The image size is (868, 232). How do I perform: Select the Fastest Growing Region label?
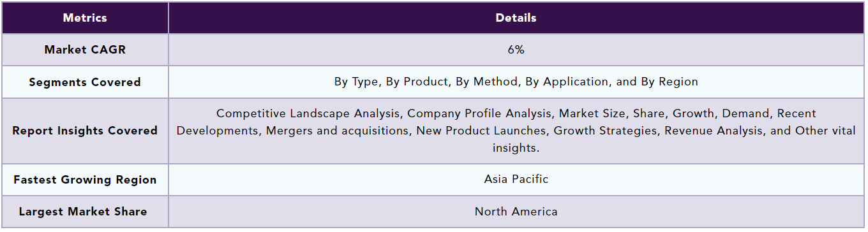click(85, 180)
